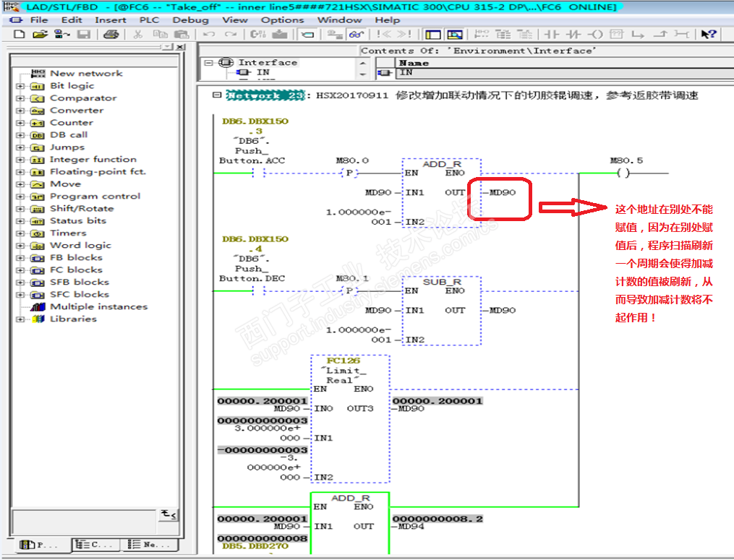Insert a new network from toolbar
This screenshot has height=560, width=734.
pos(481,34)
